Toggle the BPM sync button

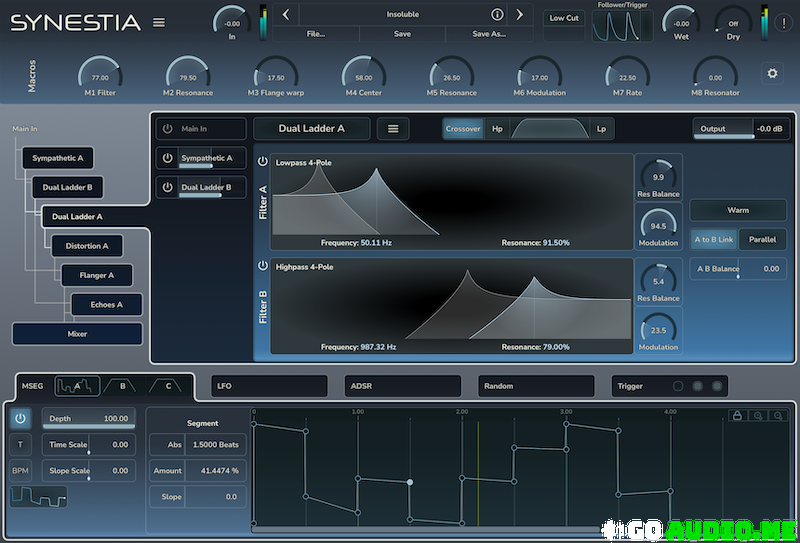tap(20, 471)
